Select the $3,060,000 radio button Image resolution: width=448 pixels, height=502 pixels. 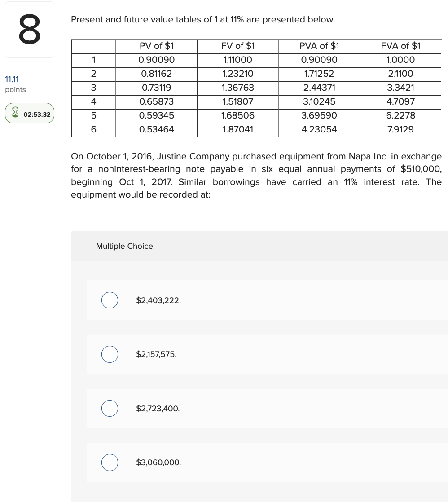click(110, 462)
